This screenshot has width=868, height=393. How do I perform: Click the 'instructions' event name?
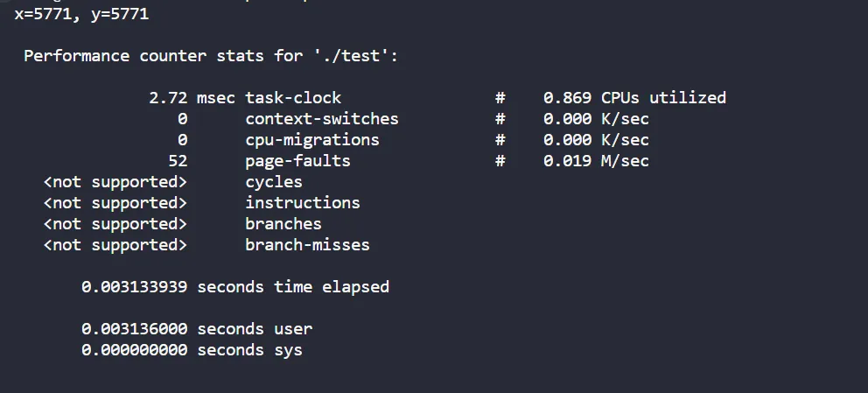(302, 203)
